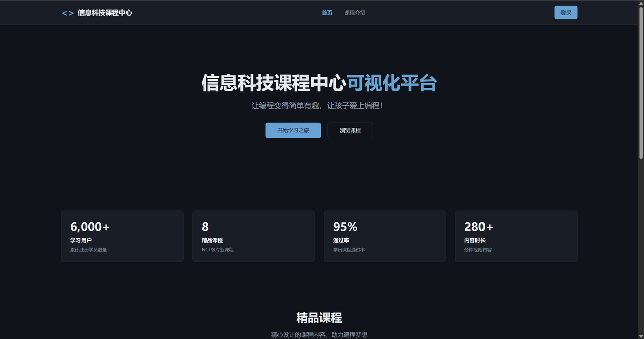The image size is (644, 339).
Task: Open the homepage via the site logo text
Action: pyautogui.click(x=104, y=13)
